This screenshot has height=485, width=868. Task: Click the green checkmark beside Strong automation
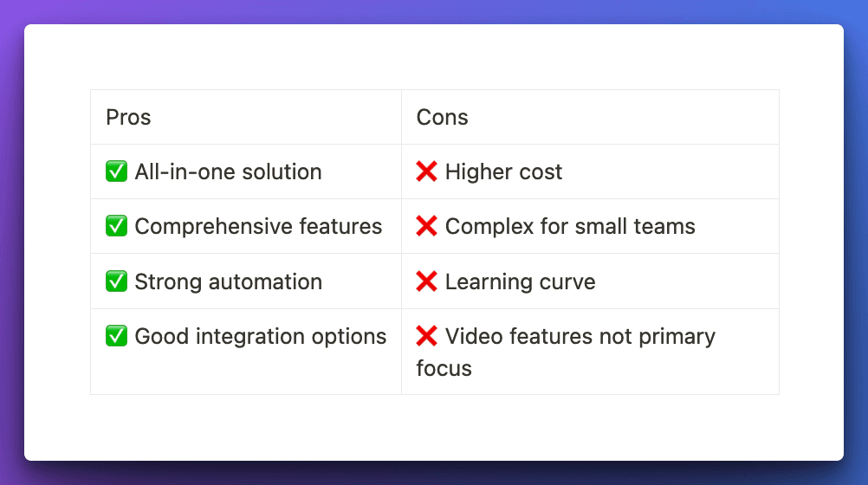(x=116, y=282)
